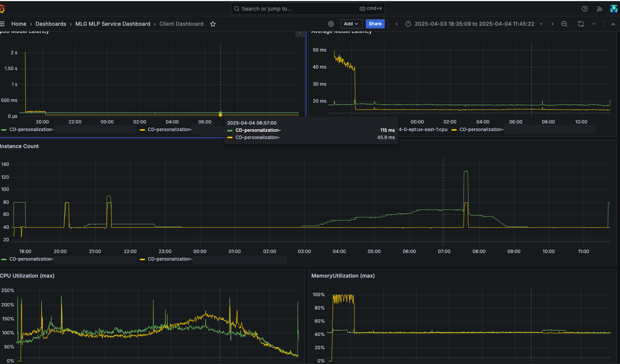
Task: Go to Home breadcrumb link
Action: click(19, 24)
